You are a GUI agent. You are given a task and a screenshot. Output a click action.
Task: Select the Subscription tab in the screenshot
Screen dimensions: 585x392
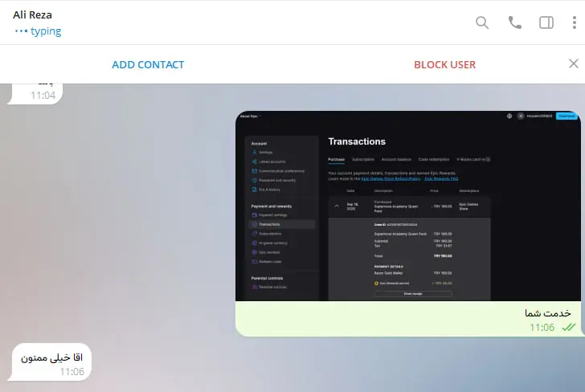[x=362, y=159]
